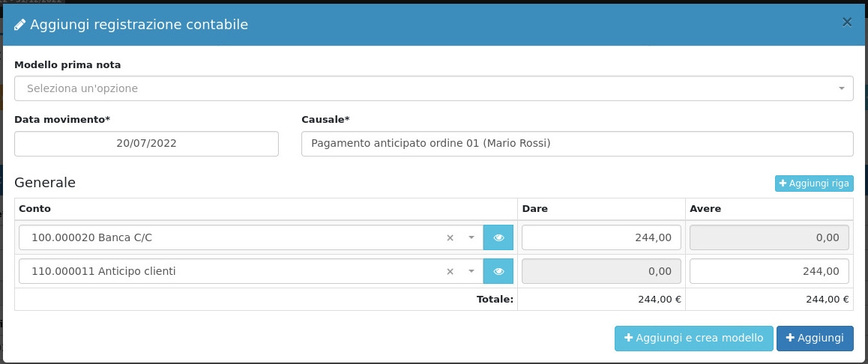Close the Aggiungi registrazione contabile dialog

click(x=847, y=22)
